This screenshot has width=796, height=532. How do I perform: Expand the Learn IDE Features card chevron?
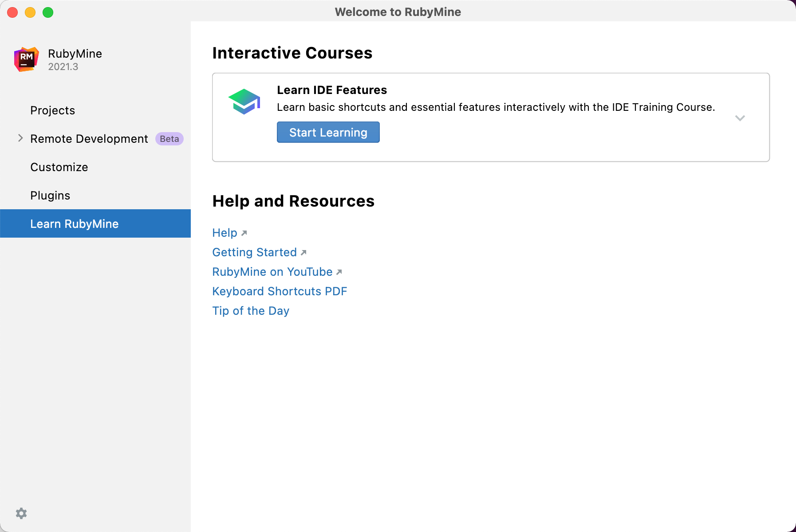click(740, 118)
